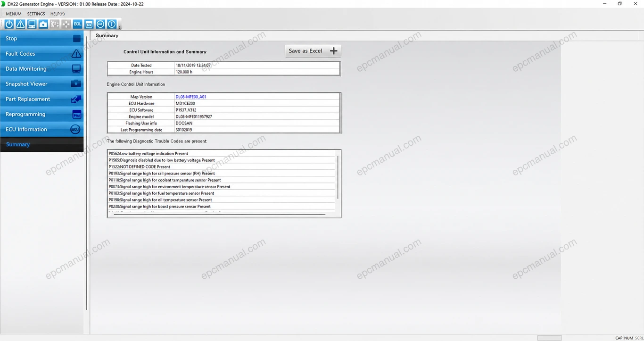The height and width of the screenshot is (341, 644).
Task: Click the Fault Codes warning icon in sidebar
Action: [76, 54]
